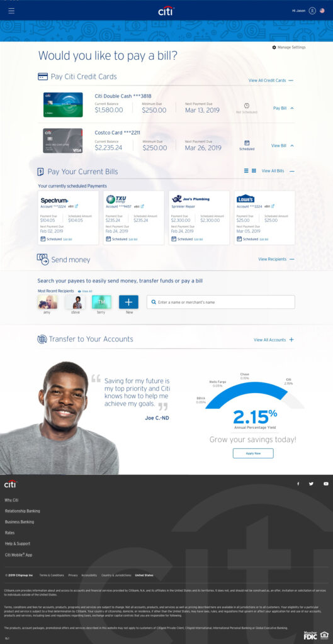Expand View Bill for Costco Card

tap(283, 145)
